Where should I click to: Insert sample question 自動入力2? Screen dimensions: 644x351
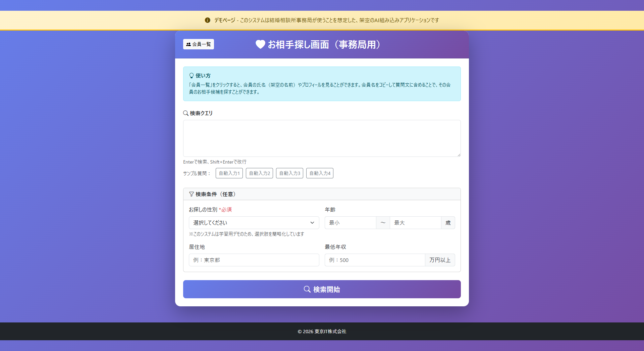click(x=259, y=173)
